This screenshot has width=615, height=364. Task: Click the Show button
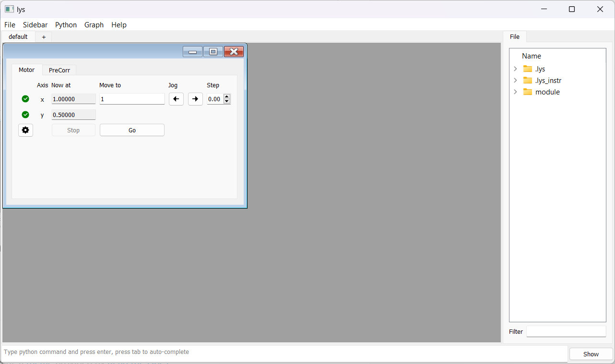click(x=591, y=354)
